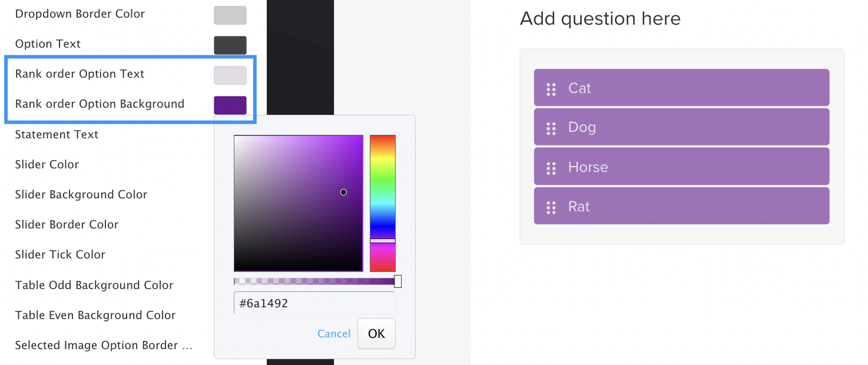Click the drag handle icon on Horse
This screenshot has width=868, height=365.
552,167
